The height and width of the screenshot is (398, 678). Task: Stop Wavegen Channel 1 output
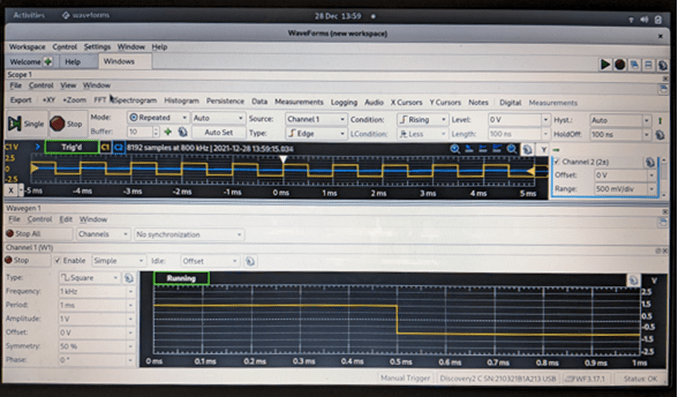[x=27, y=260]
